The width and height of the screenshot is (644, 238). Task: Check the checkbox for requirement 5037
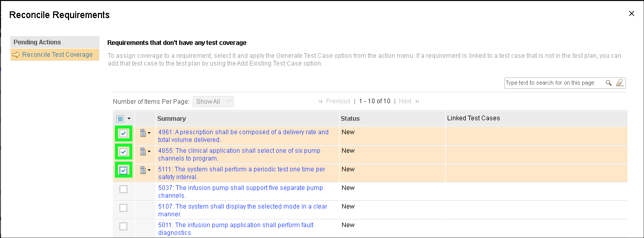coord(123,189)
